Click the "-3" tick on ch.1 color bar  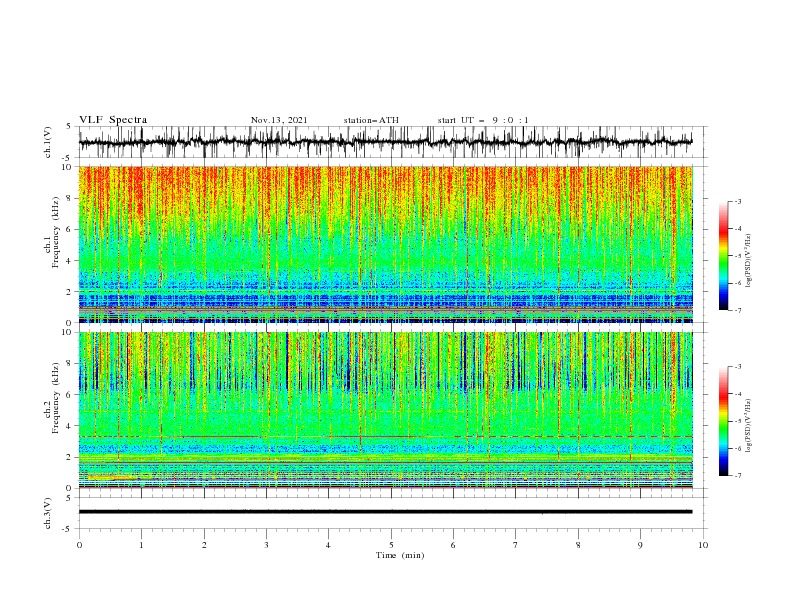tap(737, 201)
